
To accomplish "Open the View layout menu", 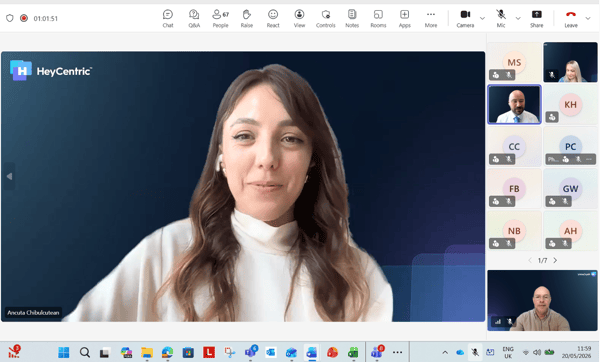I will click(299, 18).
